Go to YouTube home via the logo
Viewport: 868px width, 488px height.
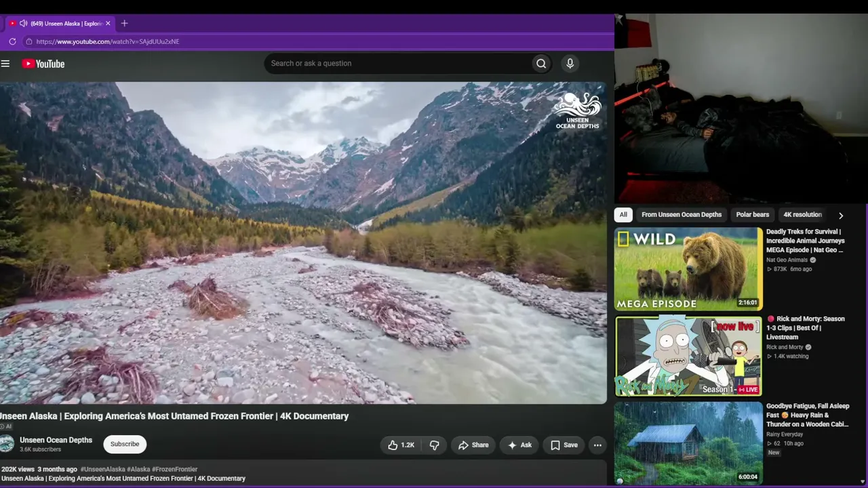[x=43, y=64]
